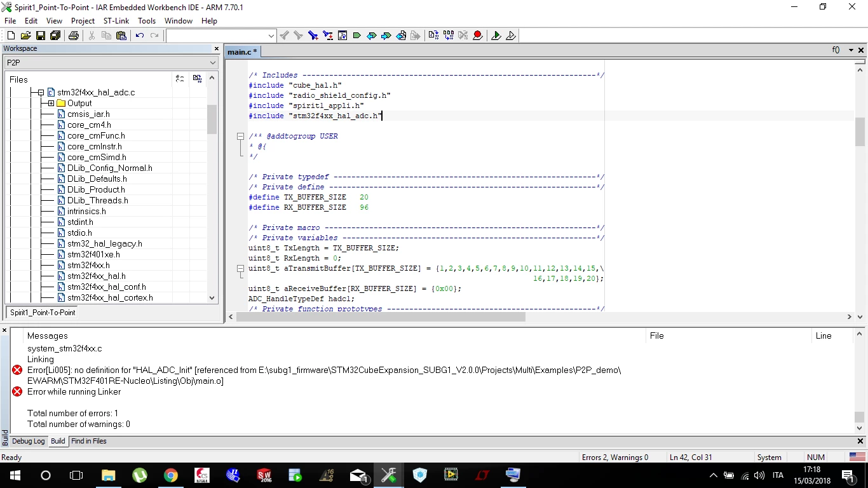868x488 pixels.
Task: Toggle fold at aTransmitBuffer declaration
Action: (240, 268)
